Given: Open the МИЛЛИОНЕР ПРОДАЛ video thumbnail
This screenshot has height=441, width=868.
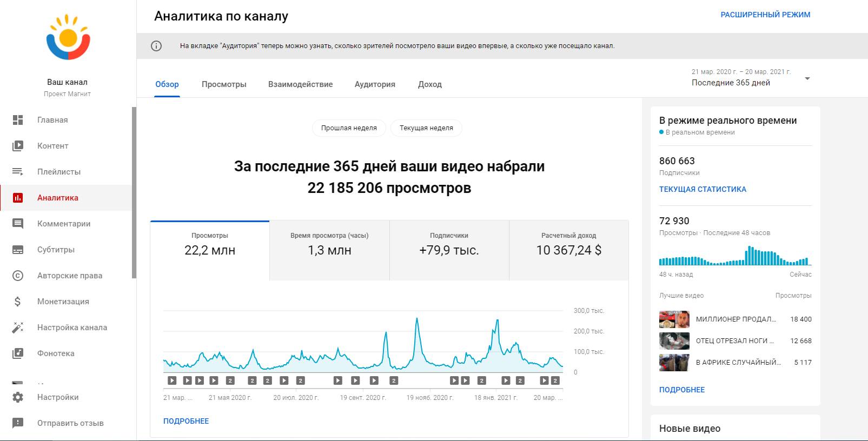Looking at the screenshot, I should 674,319.
